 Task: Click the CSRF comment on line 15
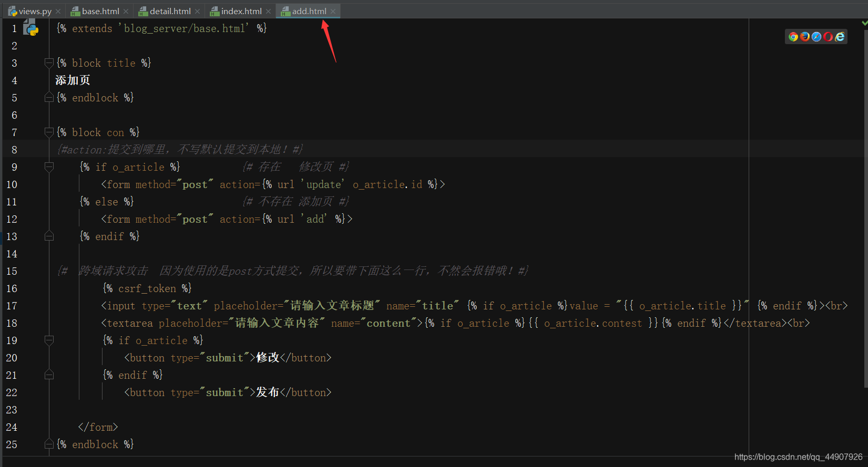pos(292,271)
